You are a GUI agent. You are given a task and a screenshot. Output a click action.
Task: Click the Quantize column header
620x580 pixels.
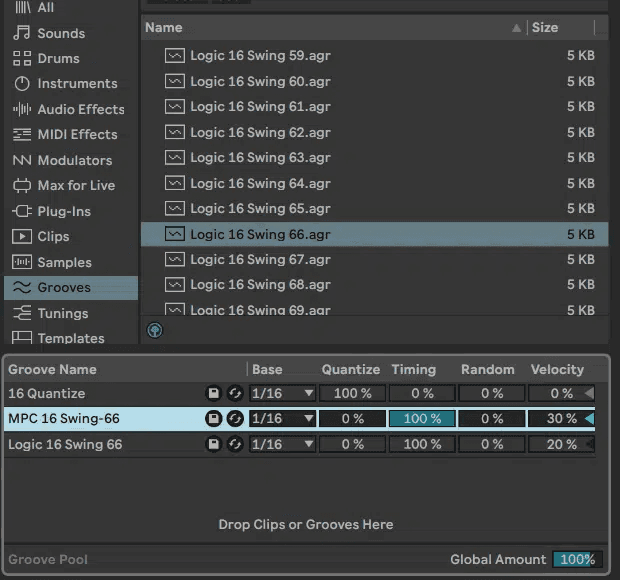351,369
